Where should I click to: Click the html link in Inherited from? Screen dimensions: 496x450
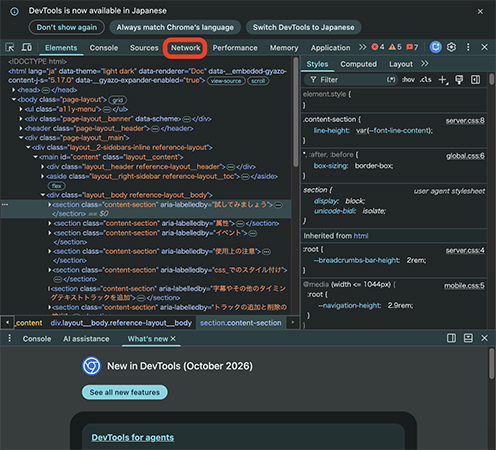pos(361,236)
